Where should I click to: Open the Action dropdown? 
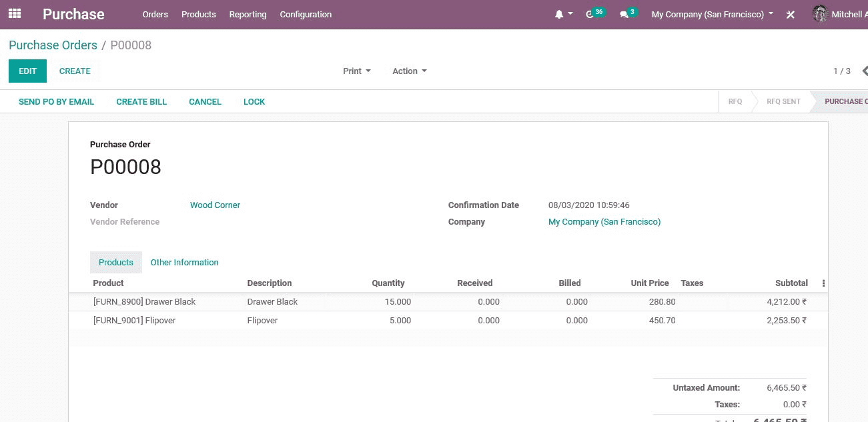click(x=410, y=71)
